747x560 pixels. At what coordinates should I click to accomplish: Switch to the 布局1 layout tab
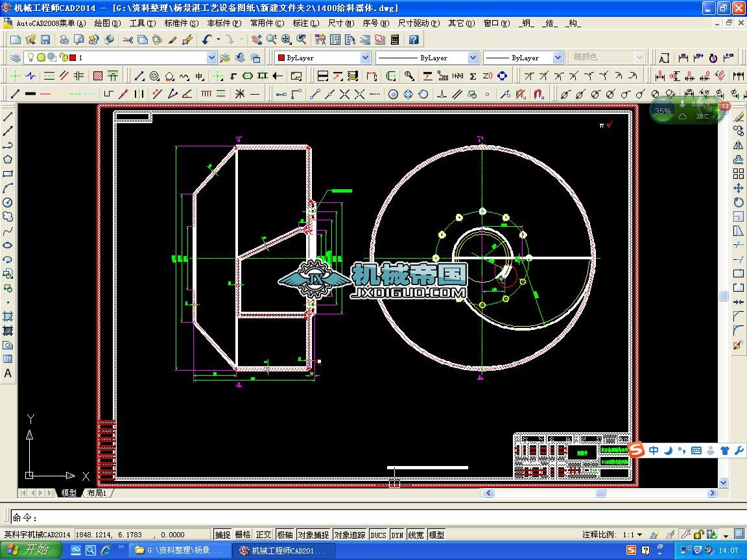point(97,493)
